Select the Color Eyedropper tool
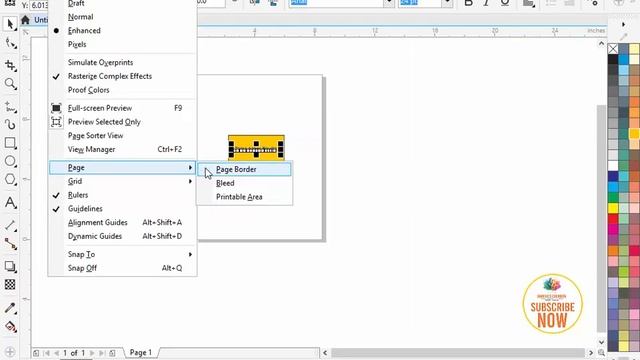 [10, 308]
